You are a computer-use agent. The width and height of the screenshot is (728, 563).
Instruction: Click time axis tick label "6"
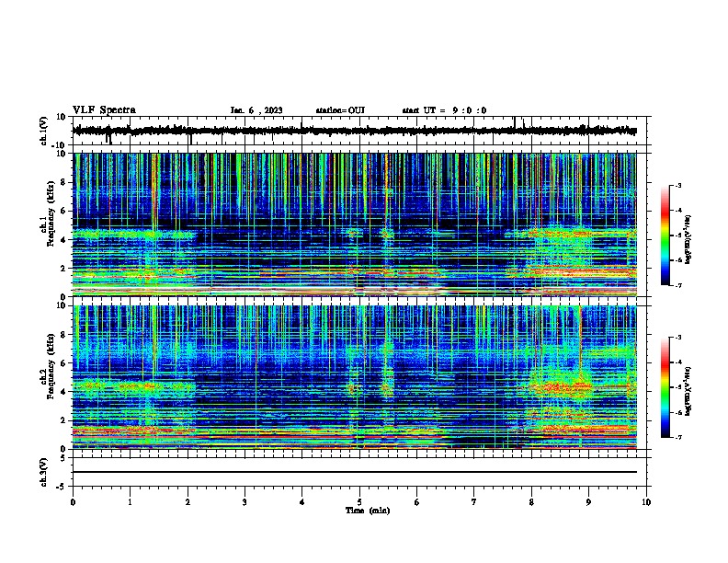click(417, 502)
